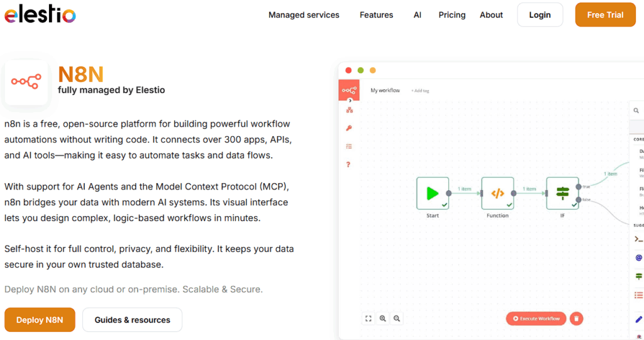
Task: Click the '1 item' label after Function
Action: coord(530,189)
